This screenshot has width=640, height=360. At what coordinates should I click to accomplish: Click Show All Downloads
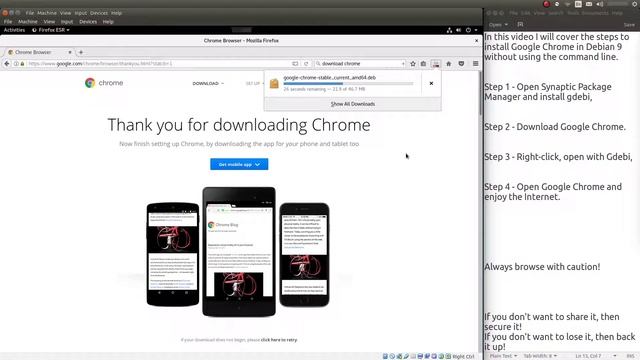pyautogui.click(x=353, y=104)
